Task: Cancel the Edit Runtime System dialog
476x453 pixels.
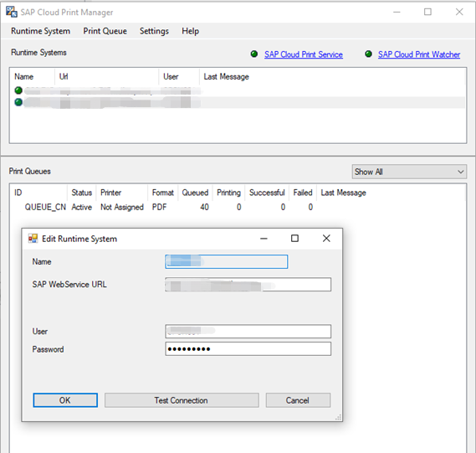Action: [298, 400]
